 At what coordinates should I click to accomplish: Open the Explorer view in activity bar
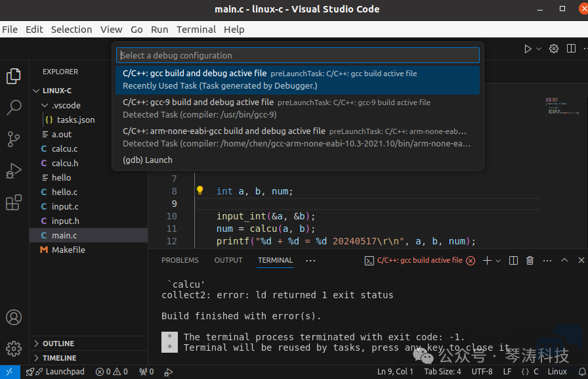click(14, 76)
